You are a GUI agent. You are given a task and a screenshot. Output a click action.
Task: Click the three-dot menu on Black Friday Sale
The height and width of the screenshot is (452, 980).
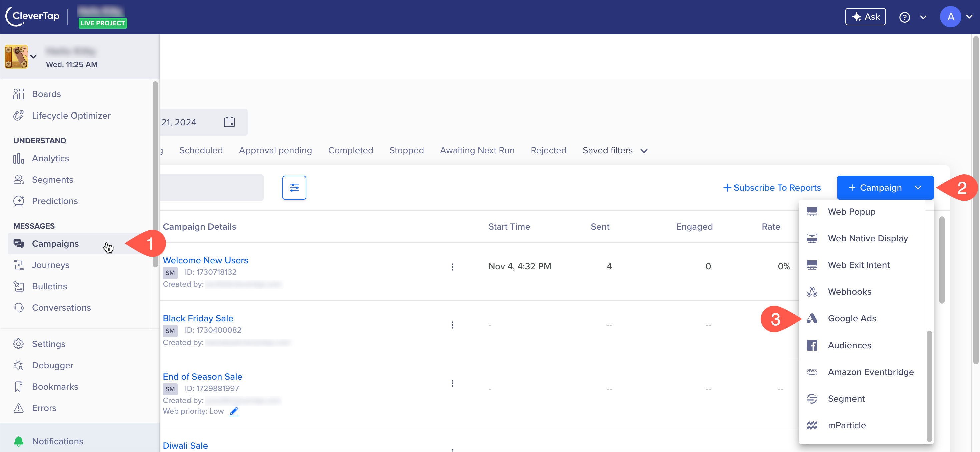[x=453, y=325]
